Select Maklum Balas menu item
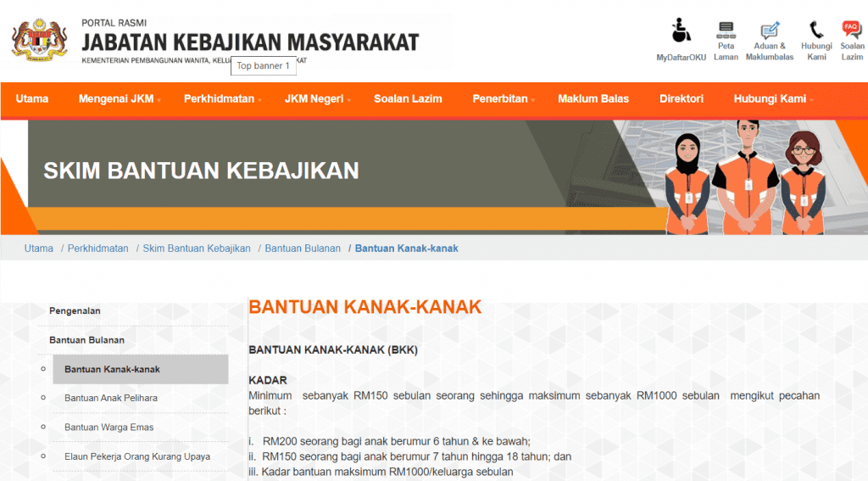This screenshot has width=868, height=481. tap(593, 99)
